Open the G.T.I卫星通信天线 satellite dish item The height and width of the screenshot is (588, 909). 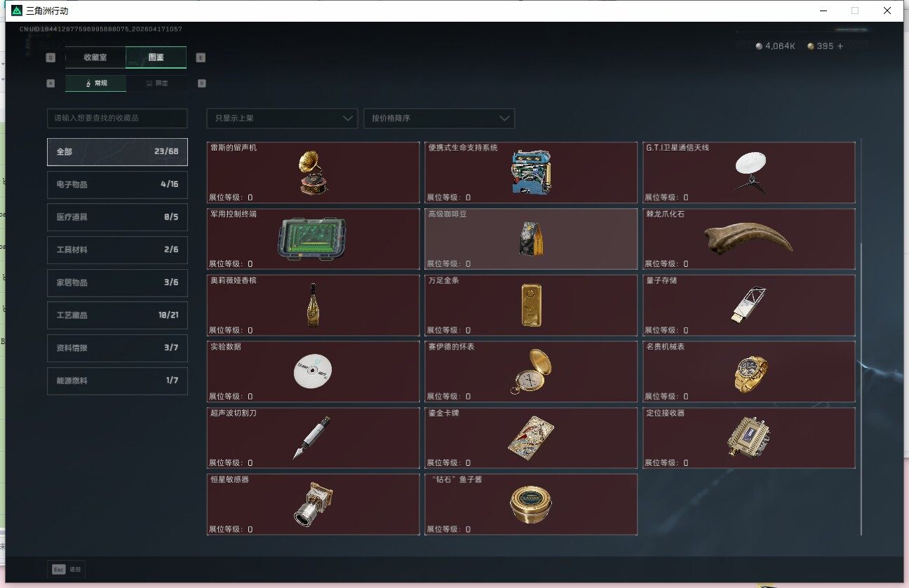click(749, 172)
